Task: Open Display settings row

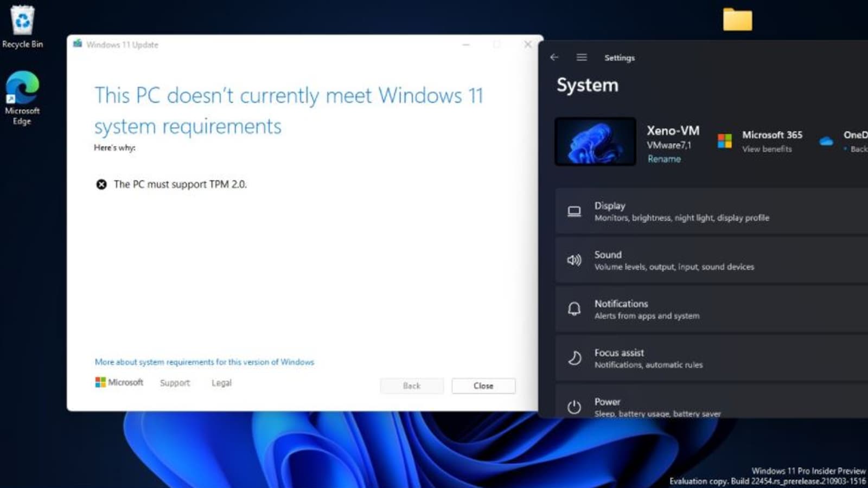Action: tap(712, 211)
